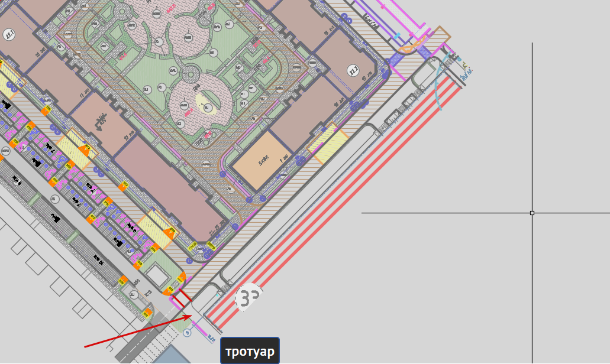Pick the orange 'БКФН' block
610x364 pixels.
pos(262,161)
